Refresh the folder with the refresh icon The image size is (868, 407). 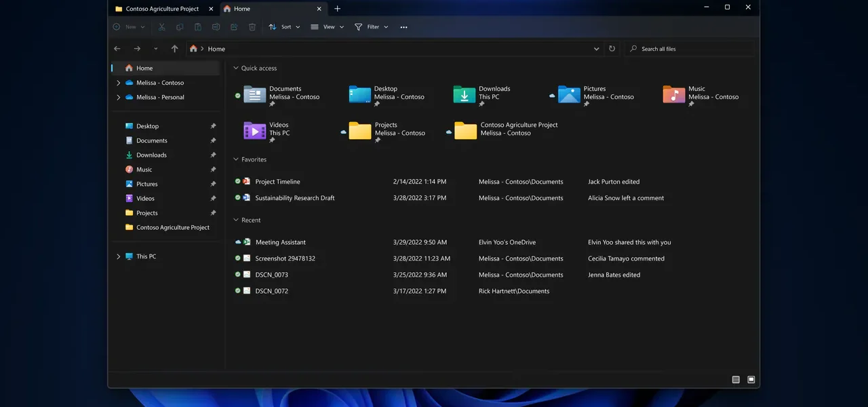click(612, 48)
